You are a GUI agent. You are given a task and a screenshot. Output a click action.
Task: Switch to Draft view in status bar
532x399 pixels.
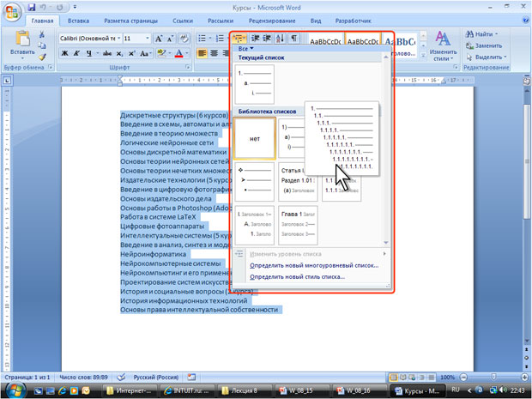[x=432, y=378]
